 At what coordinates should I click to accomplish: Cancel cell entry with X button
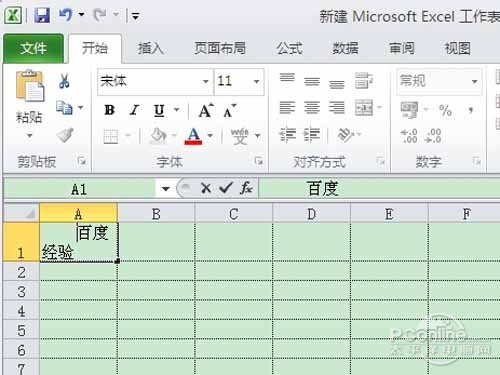click(x=206, y=189)
